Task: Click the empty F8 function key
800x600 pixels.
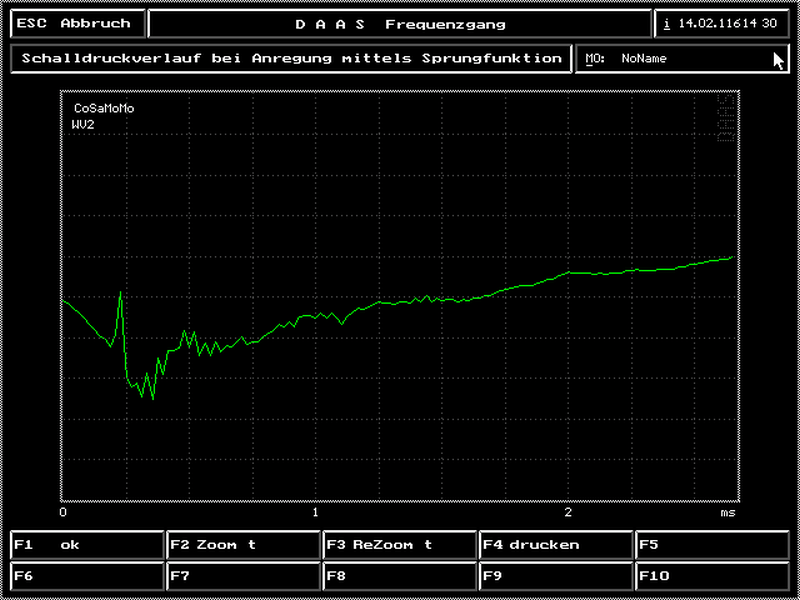Action: (400, 576)
